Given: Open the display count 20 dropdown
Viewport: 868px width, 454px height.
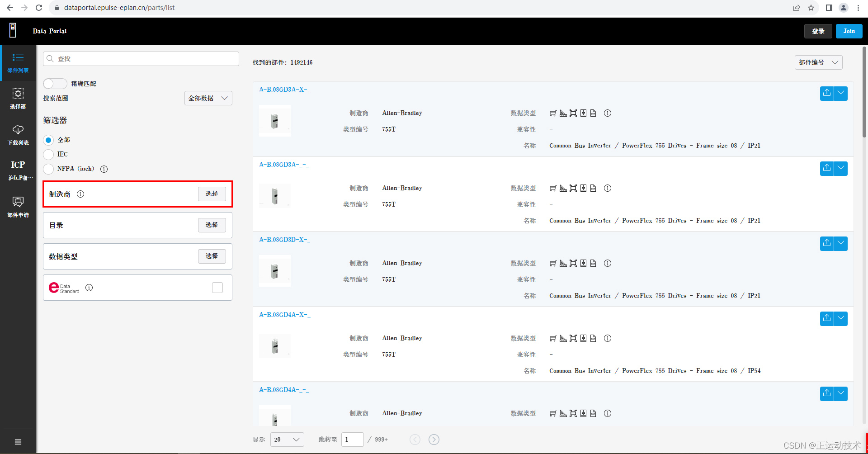Looking at the screenshot, I should click(287, 440).
